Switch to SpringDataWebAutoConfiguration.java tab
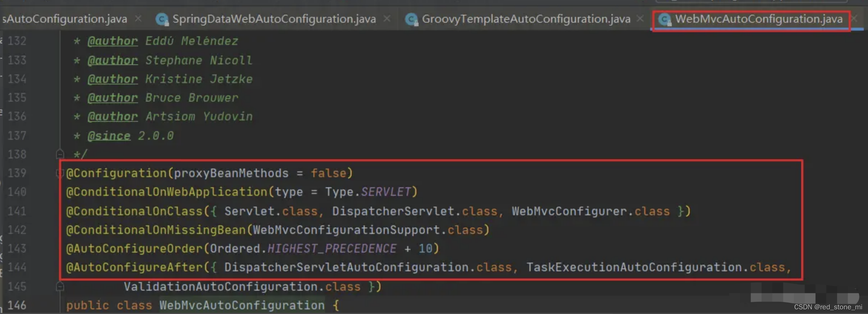Viewport: 868px width, 314px height. (274, 19)
